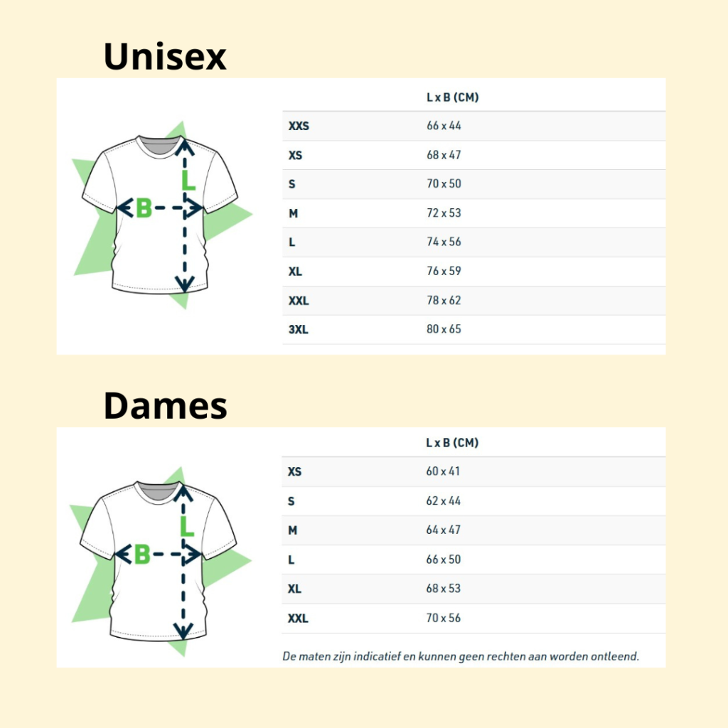Screen dimensions: 728x728
Task: Click the Dames t-shirt illustration
Action: 159,562
